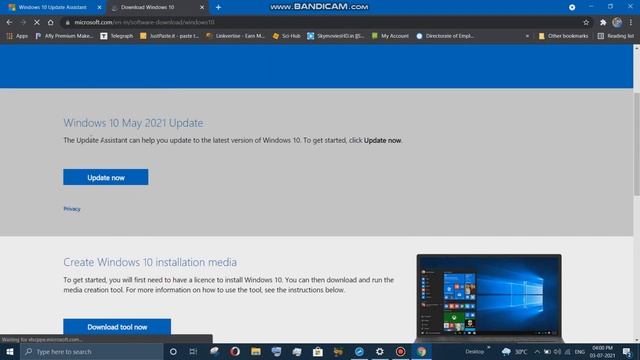
Task: Expand Desktop toolbar chevron in taskbar
Action: pyautogui.click(x=489, y=348)
